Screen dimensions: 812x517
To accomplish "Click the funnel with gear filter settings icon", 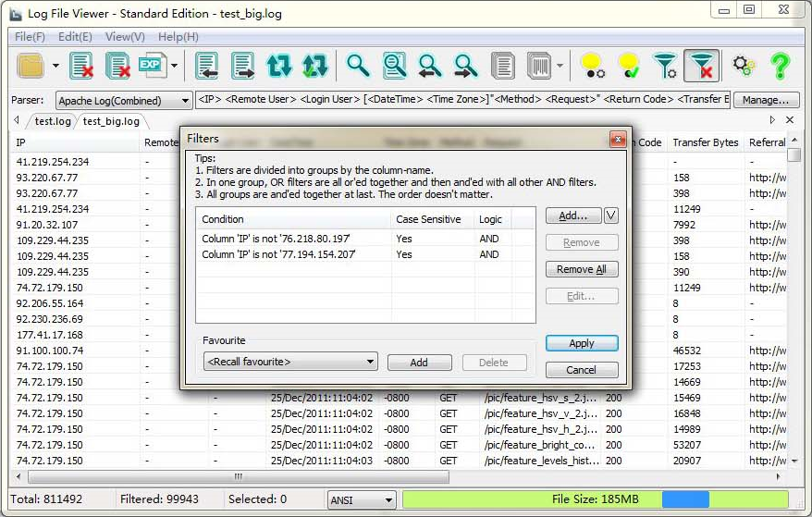I will tap(665, 66).
